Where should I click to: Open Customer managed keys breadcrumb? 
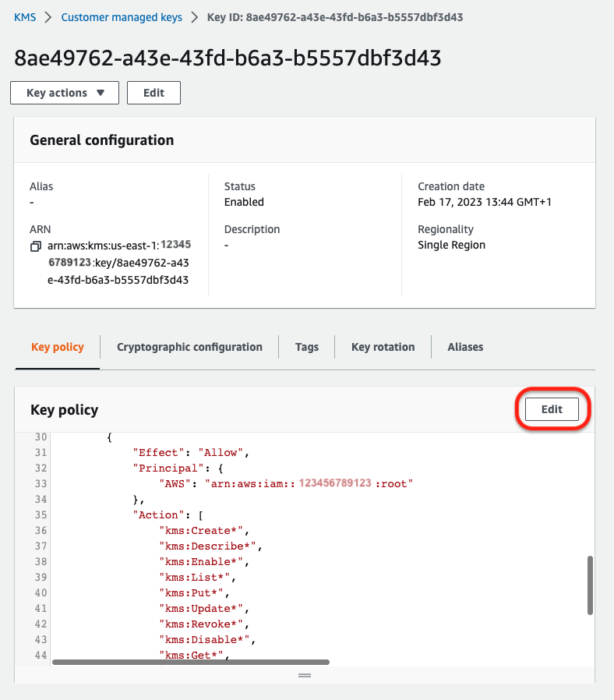point(122,17)
